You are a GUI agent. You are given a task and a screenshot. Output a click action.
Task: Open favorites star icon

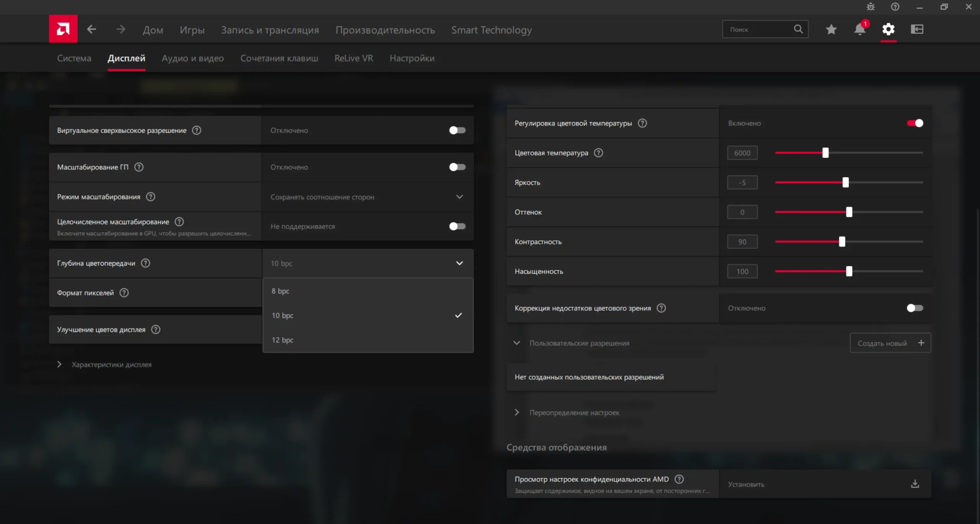click(x=831, y=29)
